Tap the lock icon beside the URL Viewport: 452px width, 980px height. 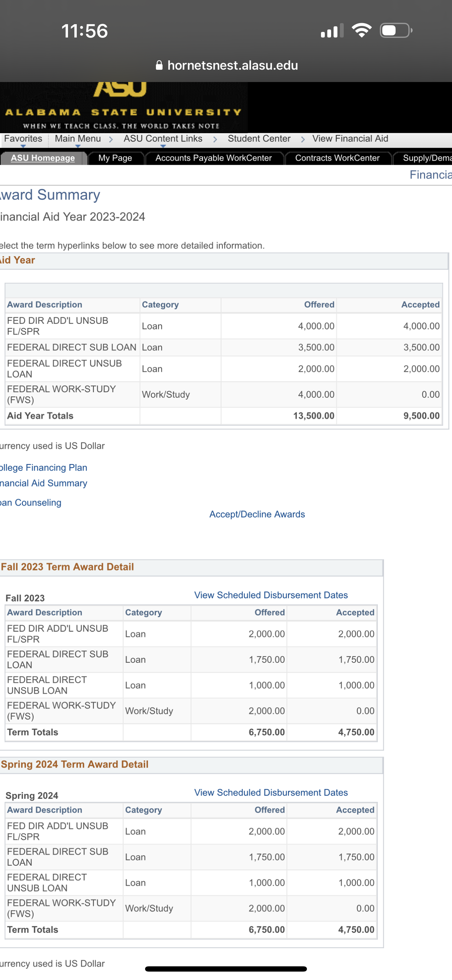pyautogui.click(x=159, y=65)
